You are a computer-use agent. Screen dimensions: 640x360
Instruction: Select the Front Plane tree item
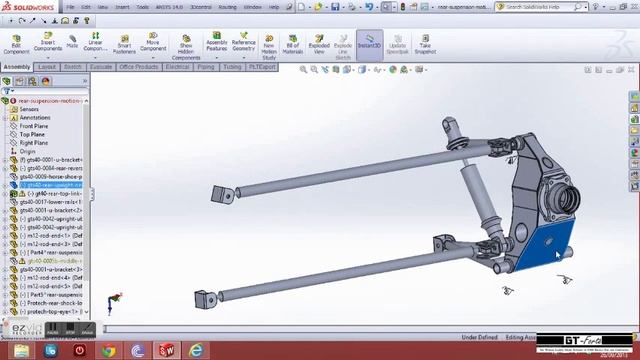[x=34, y=126]
